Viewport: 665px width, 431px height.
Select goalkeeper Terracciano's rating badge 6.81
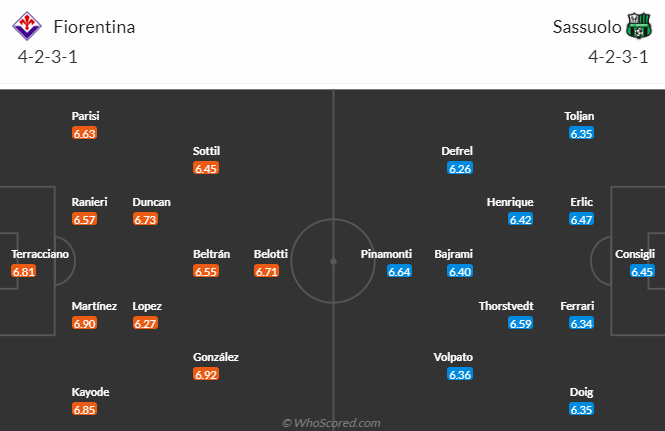(x=24, y=271)
